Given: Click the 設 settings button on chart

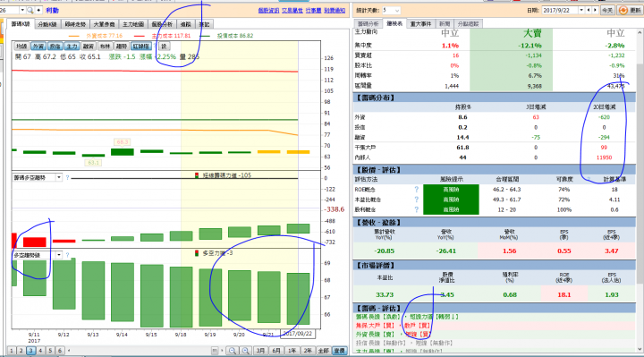Looking at the screenshot, I should (164, 47).
